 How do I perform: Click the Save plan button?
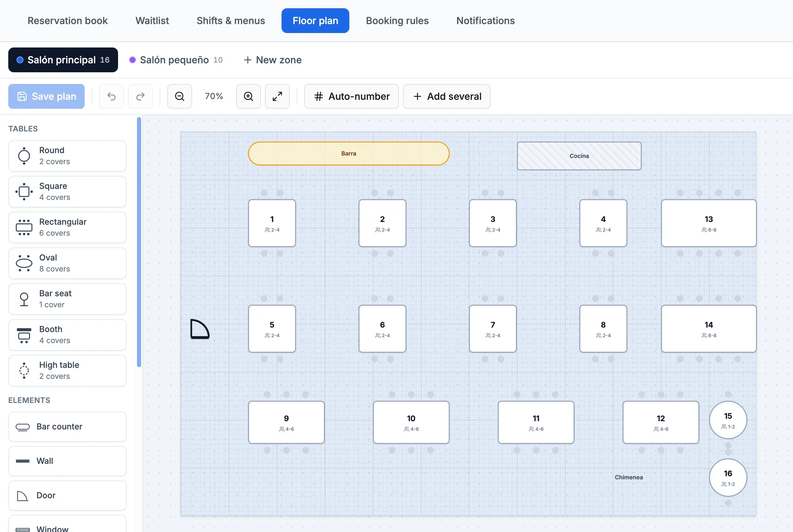[x=46, y=96]
